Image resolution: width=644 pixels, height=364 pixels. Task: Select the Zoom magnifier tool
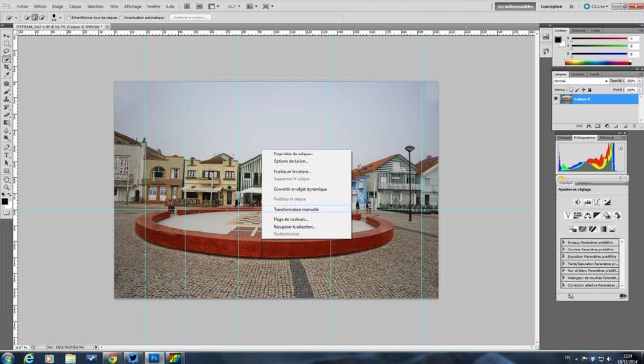pos(6,187)
